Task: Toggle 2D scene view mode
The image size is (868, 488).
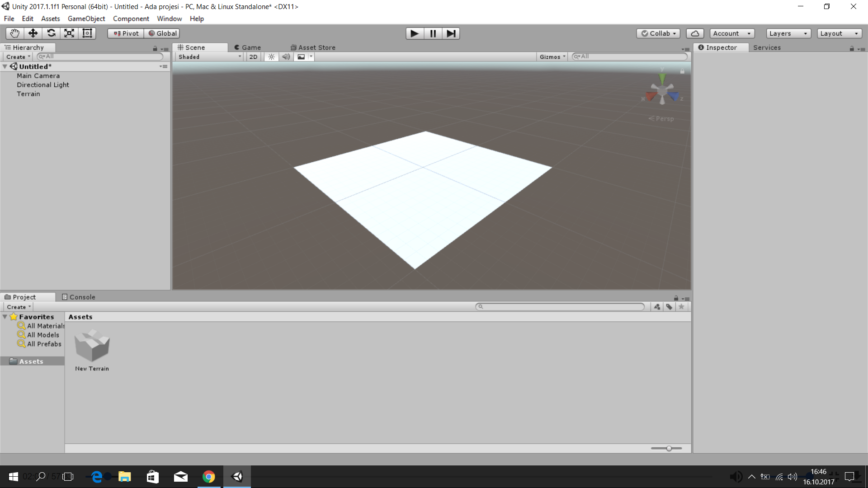Action: pyautogui.click(x=253, y=57)
